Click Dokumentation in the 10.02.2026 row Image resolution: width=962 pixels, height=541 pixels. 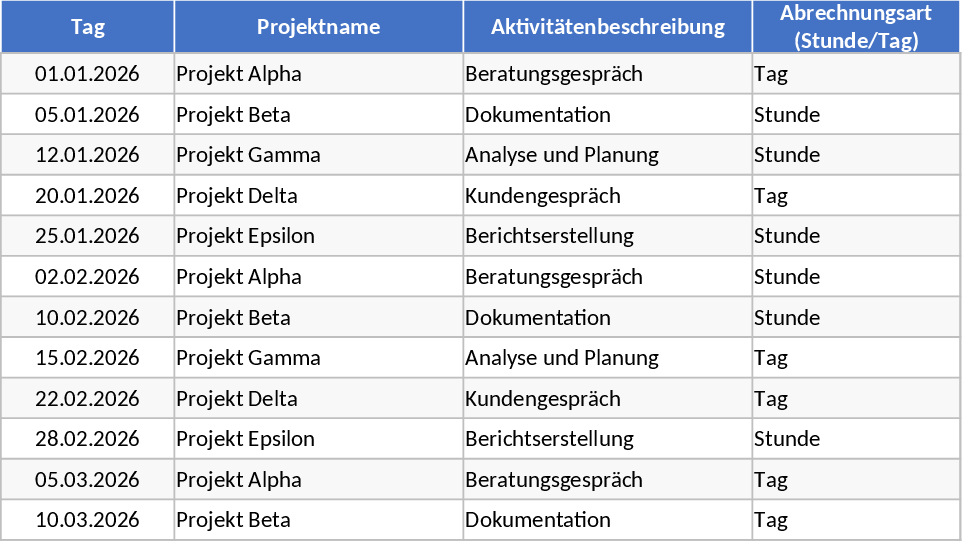click(x=538, y=318)
